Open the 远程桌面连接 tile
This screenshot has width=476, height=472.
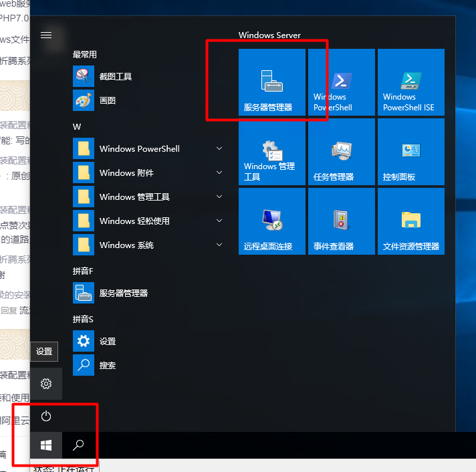271,221
